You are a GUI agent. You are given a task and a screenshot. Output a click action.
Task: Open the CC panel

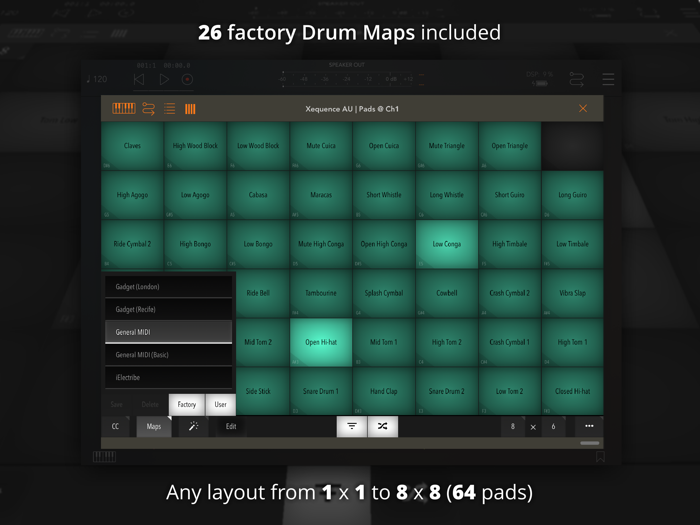(115, 426)
